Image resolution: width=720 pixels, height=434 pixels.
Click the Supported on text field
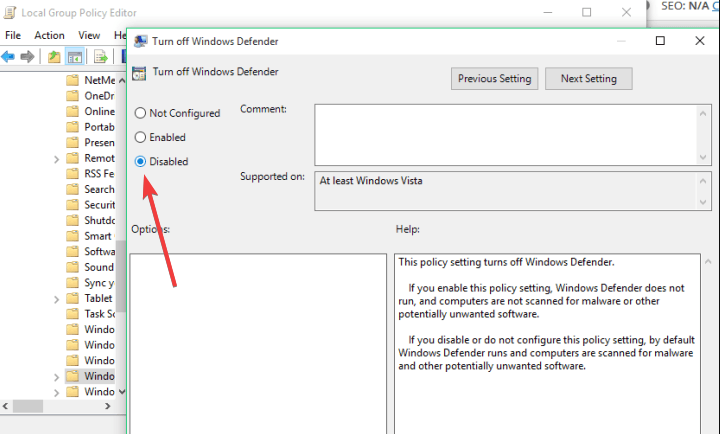click(505, 191)
